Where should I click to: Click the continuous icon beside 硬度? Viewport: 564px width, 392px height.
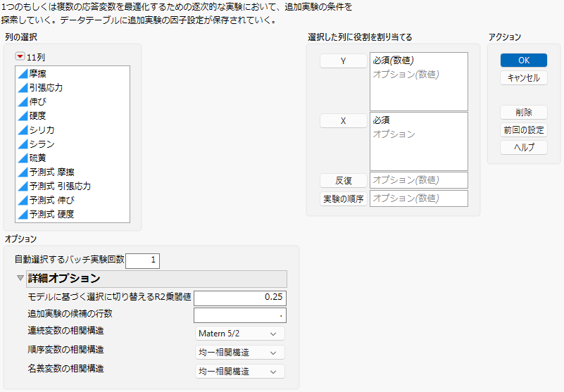23,116
